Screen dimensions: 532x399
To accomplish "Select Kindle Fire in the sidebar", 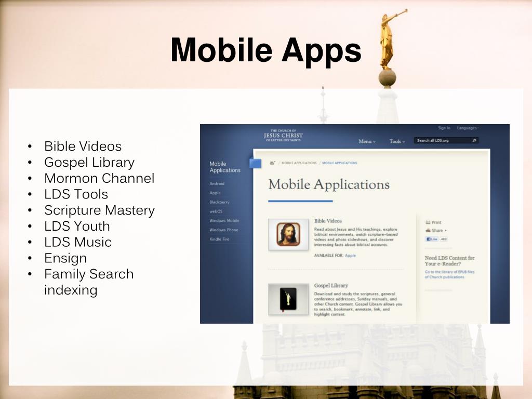I will pyautogui.click(x=220, y=239).
